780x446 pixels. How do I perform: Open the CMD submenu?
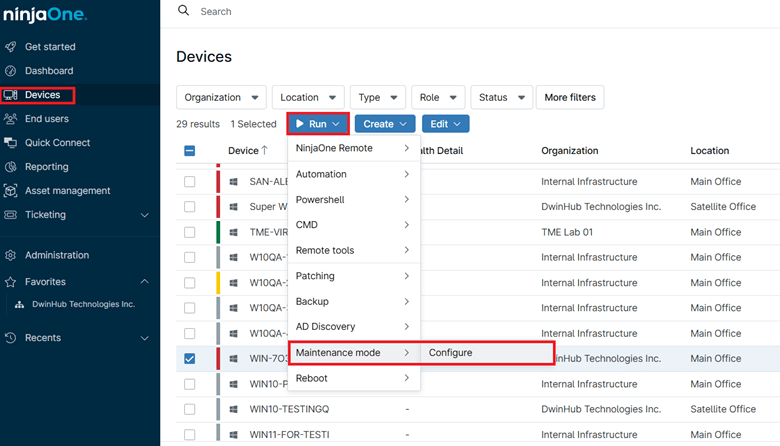click(354, 225)
